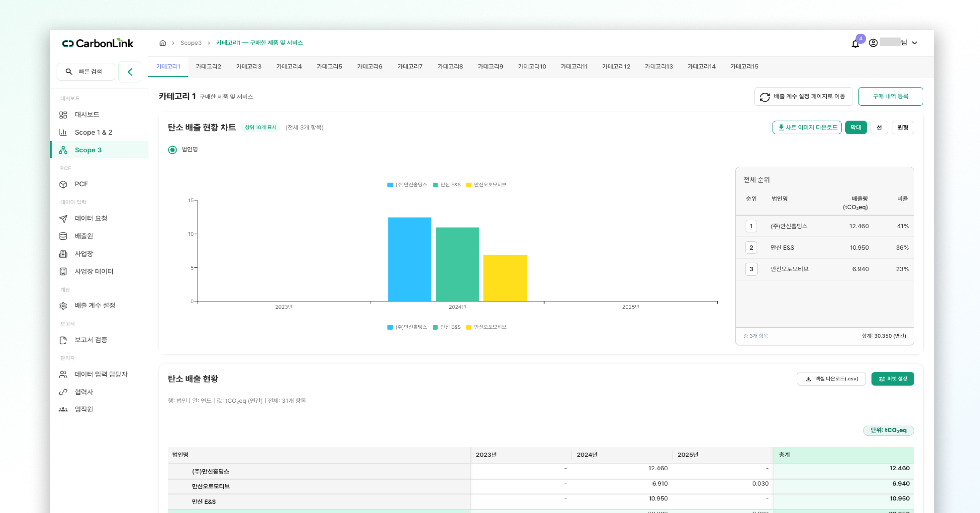Switch to the 카테고리11 tab
This screenshot has height=513, width=980.
(574, 66)
